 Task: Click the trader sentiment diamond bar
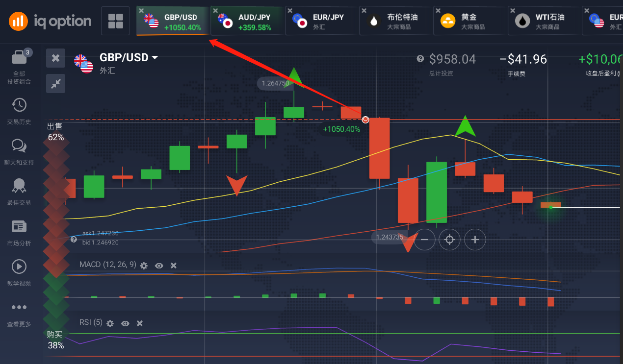56,235
